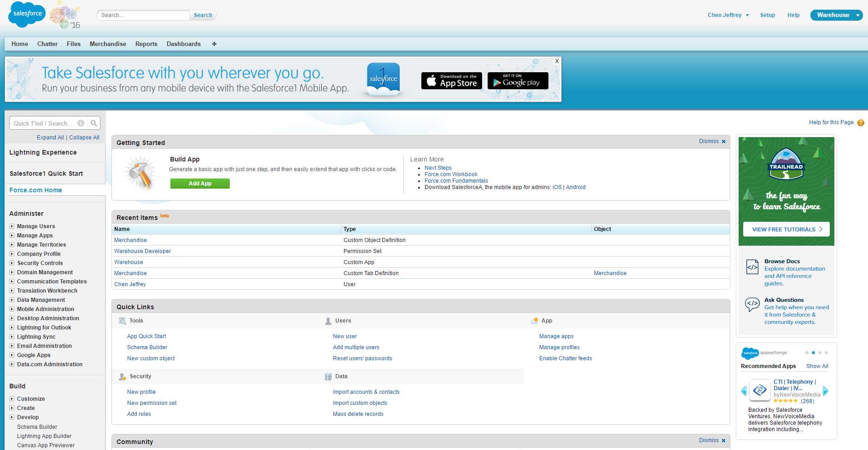The width and height of the screenshot is (868, 450).
Task: Click Expand All link
Action: point(50,138)
